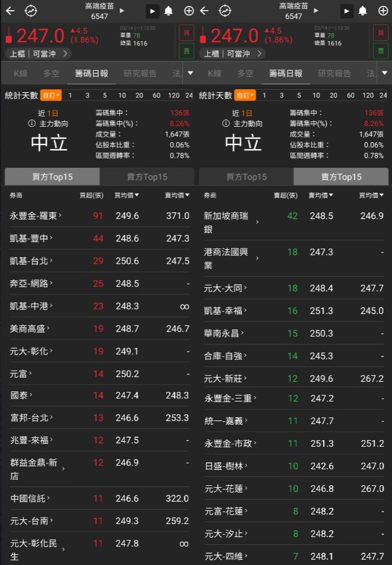Tap the small arrow beside 高端疫苗 on the buyers screen

coord(122,11)
